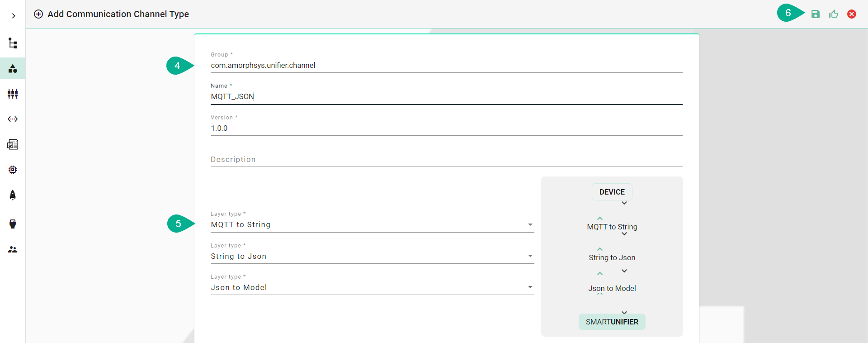Save the channel type with floppy icon

[816, 14]
